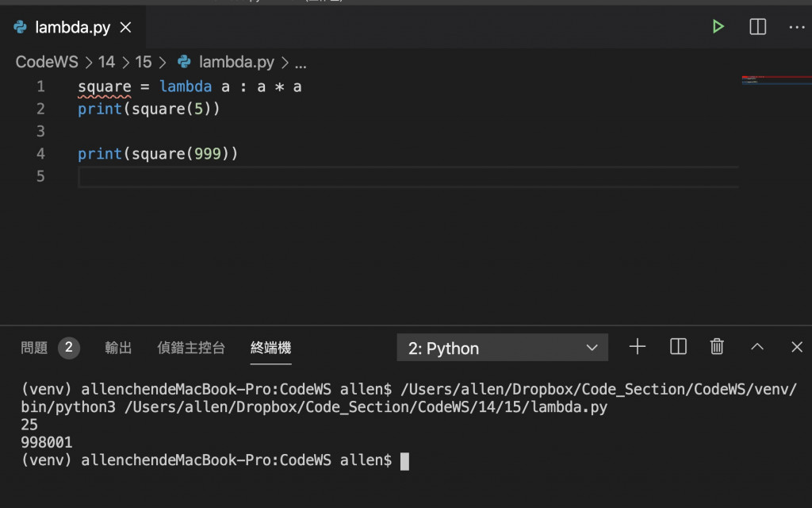Click the number 999 on line 4
This screenshot has height=508, width=812.
pyautogui.click(x=208, y=153)
